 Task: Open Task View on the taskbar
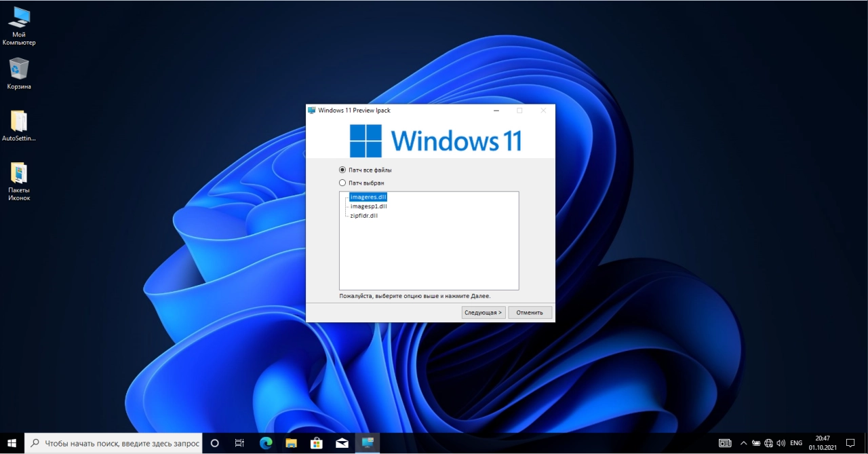point(239,443)
